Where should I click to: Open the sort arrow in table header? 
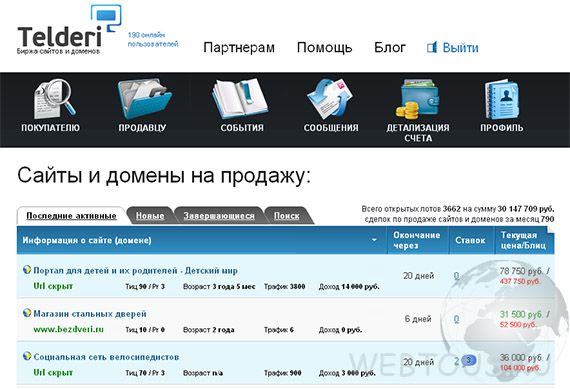374,240
